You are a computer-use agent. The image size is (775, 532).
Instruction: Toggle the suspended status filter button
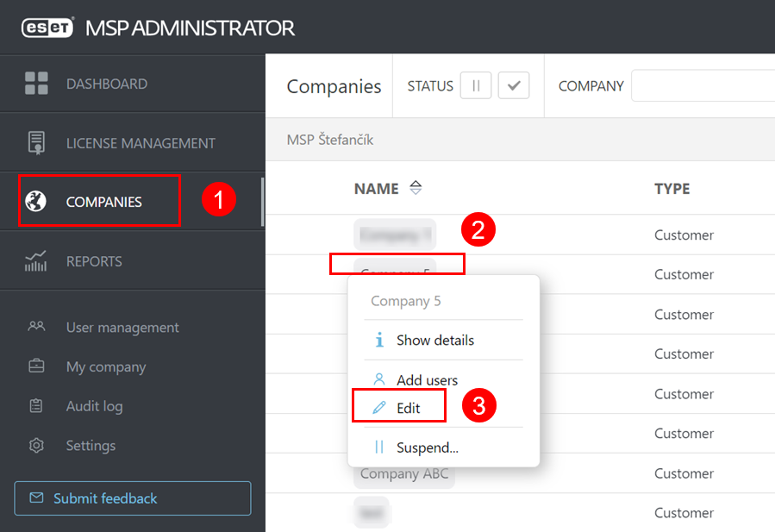[x=476, y=85]
